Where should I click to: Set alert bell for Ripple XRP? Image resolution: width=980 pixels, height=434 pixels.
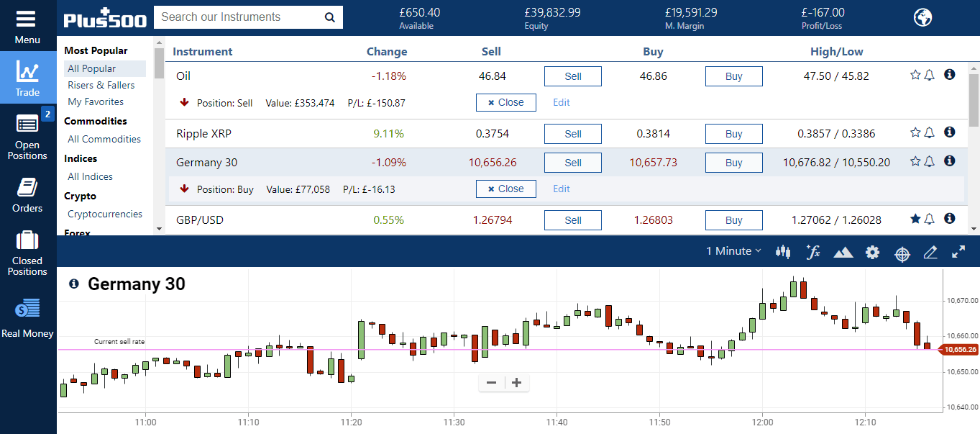click(x=929, y=132)
